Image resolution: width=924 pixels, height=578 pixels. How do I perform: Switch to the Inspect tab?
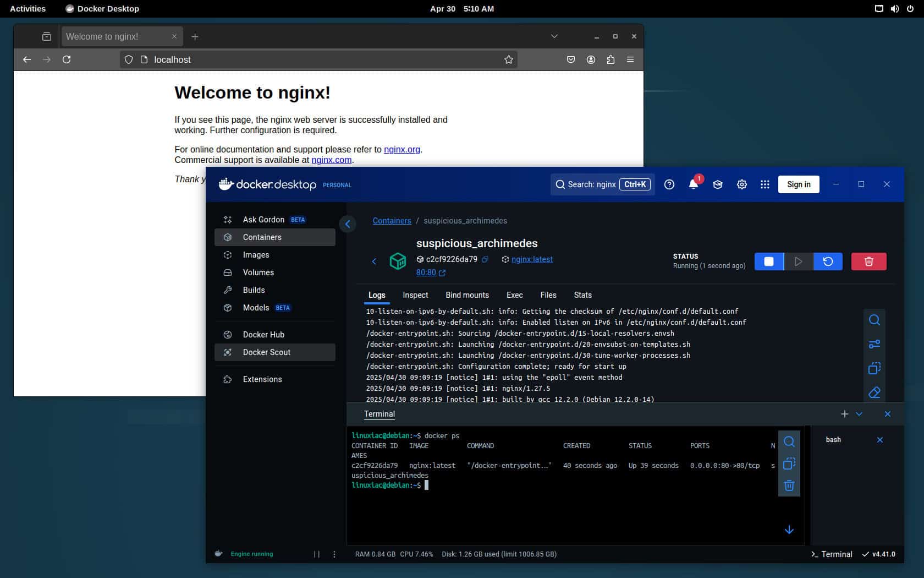point(415,295)
